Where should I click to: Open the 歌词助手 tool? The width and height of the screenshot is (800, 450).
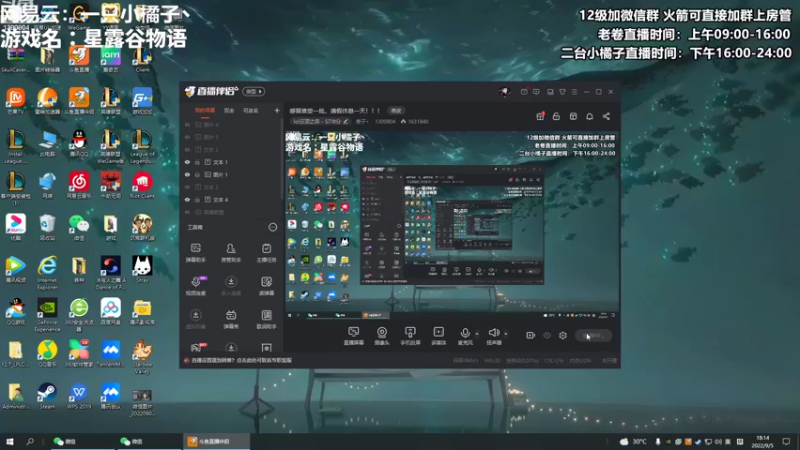[x=266, y=319]
